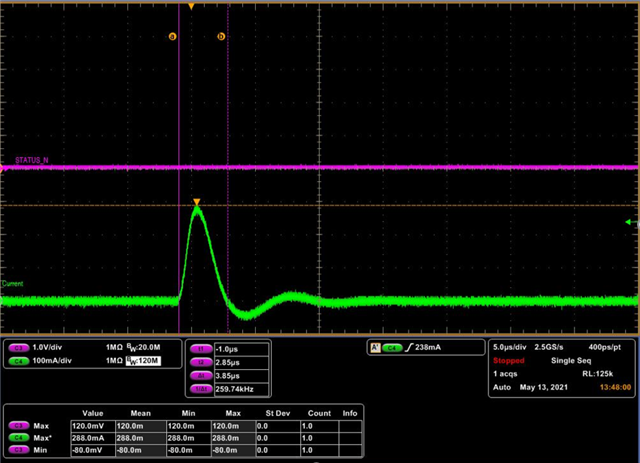
Task: Click the A' trigger event badge
Action: [x=376, y=348]
